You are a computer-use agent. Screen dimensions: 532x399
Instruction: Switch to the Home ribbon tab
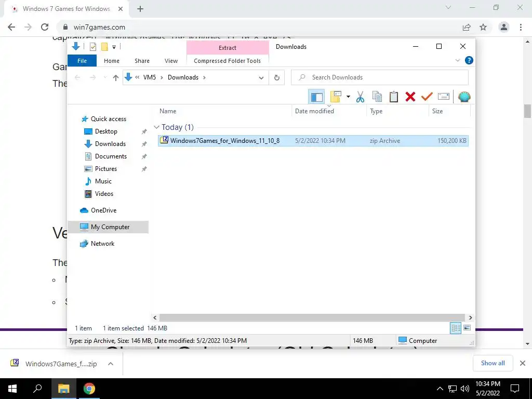click(112, 61)
